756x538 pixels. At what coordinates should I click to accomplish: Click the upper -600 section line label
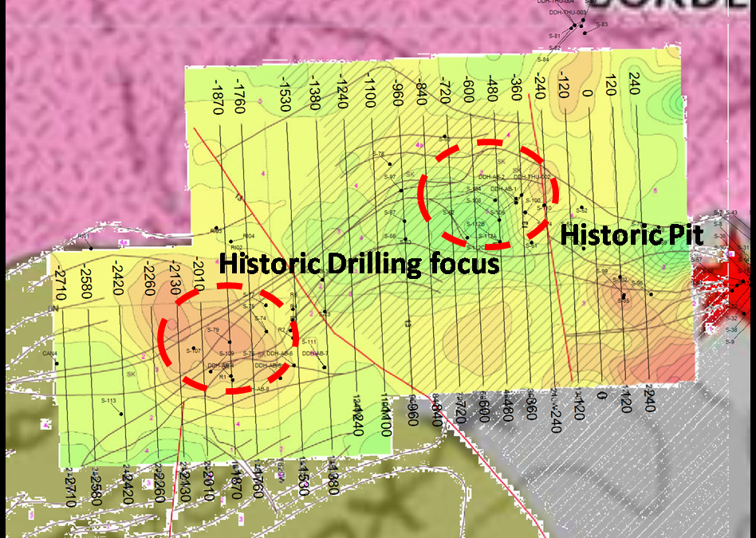pyautogui.click(x=468, y=90)
